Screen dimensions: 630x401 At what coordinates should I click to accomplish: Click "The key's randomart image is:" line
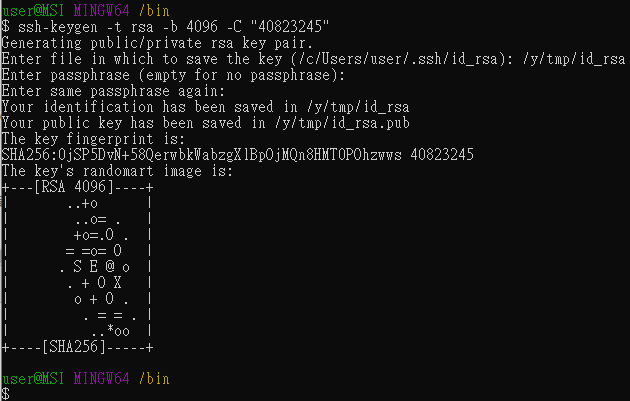pos(117,171)
